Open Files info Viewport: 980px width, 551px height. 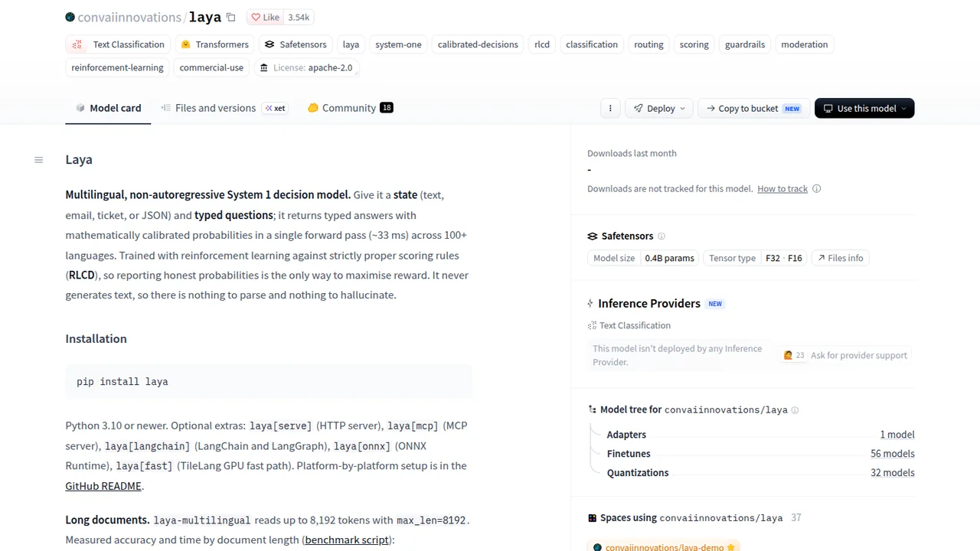(x=840, y=258)
